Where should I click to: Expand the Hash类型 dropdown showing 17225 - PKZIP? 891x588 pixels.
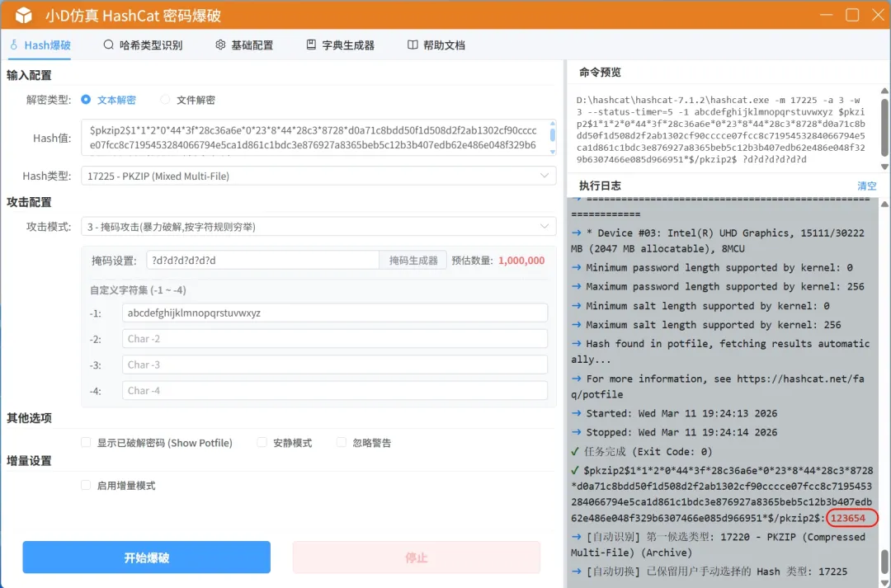coord(318,176)
